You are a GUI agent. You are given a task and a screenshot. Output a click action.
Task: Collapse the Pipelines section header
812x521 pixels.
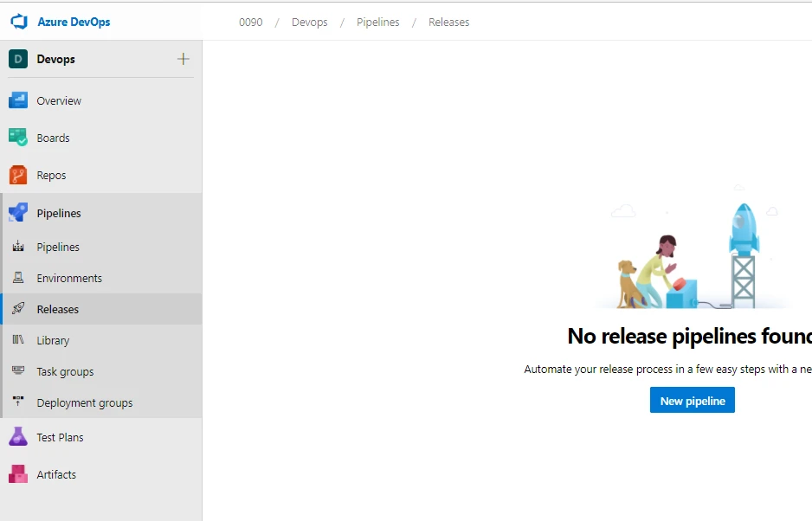click(x=59, y=213)
